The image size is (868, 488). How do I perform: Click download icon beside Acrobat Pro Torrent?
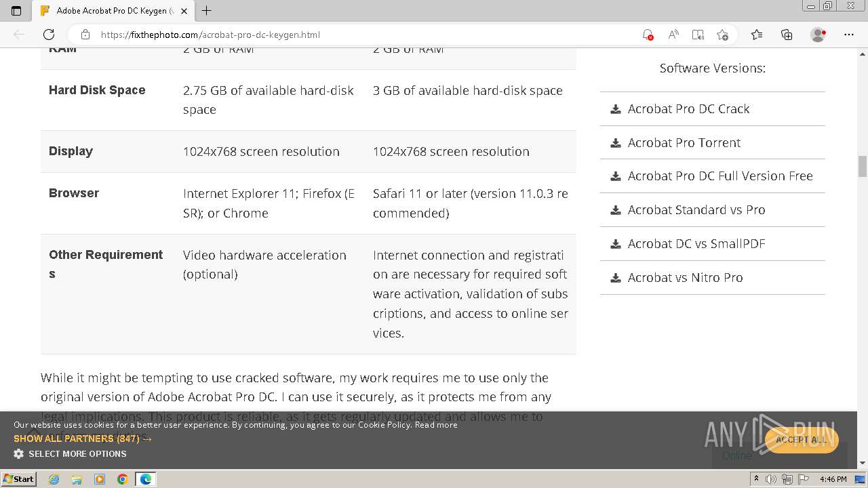point(616,142)
